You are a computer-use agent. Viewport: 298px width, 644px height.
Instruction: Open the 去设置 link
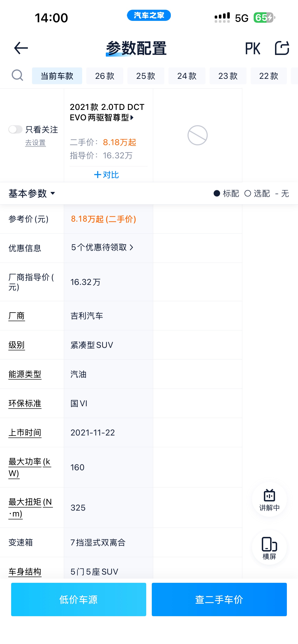36,143
